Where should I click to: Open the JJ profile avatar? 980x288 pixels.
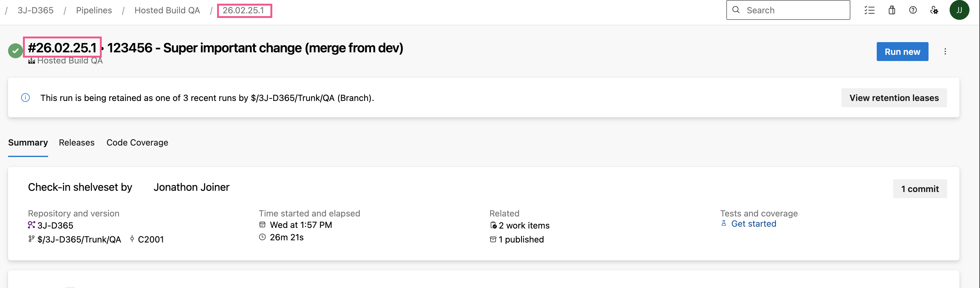click(x=959, y=10)
